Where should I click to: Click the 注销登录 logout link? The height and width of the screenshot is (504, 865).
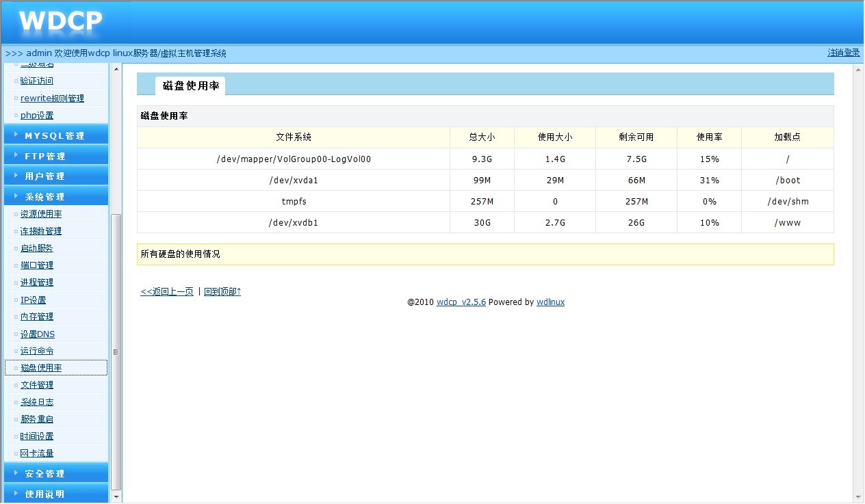pos(843,53)
